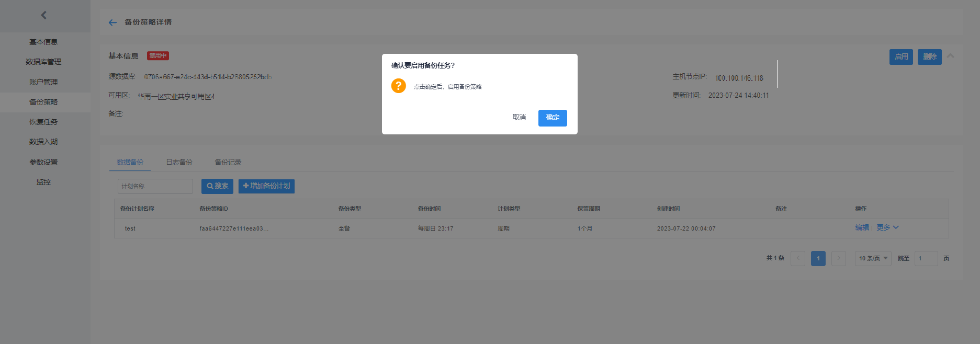Click the 计划类型 column header

[x=509, y=209]
